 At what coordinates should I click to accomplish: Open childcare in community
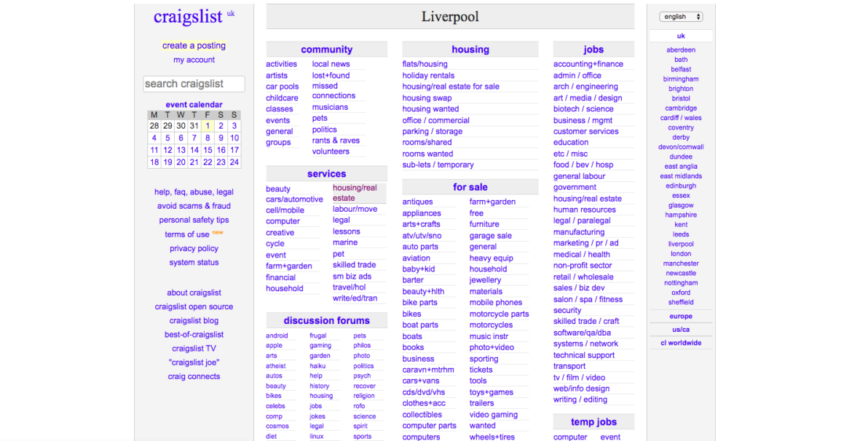coord(282,98)
